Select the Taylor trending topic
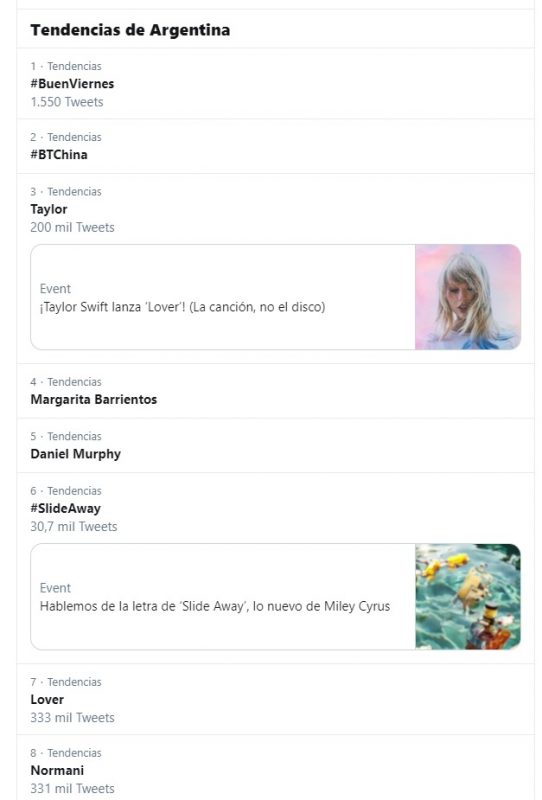The height and width of the screenshot is (800, 542). pos(49,209)
